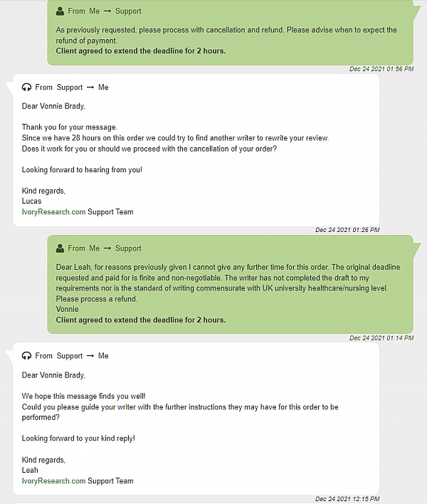Click the Dec 24 2021 12:15 PM timestamp
Image resolution: width=427 pixels, height=504 pixels.
(x=347, y=499)
